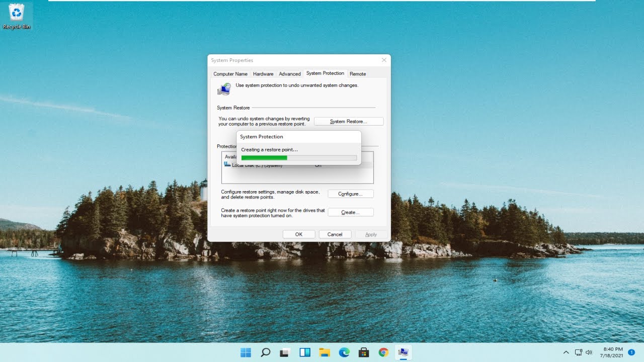
Task: Click the 'Creating a restore point...' text
Action: [269, 150]
